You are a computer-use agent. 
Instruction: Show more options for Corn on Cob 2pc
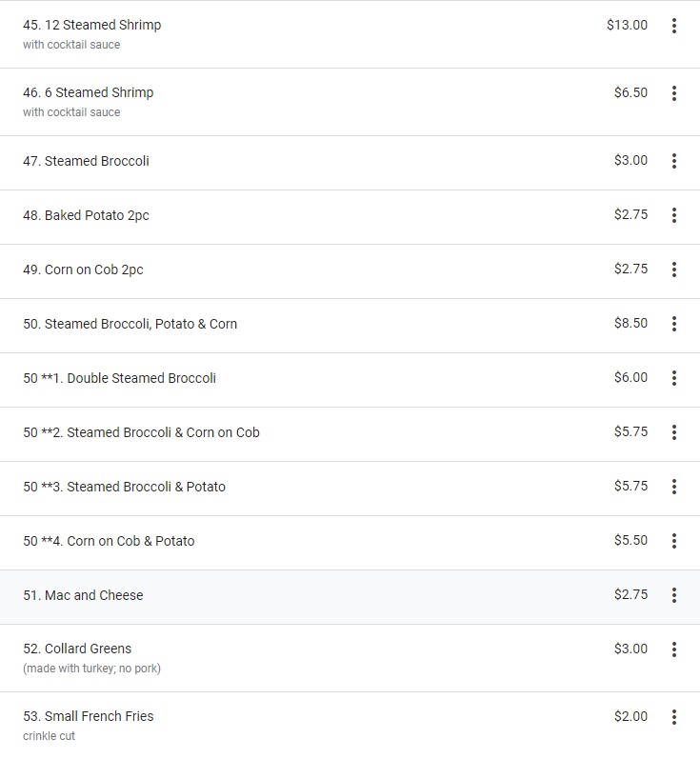pyautogui.click(x=674, y=270)
